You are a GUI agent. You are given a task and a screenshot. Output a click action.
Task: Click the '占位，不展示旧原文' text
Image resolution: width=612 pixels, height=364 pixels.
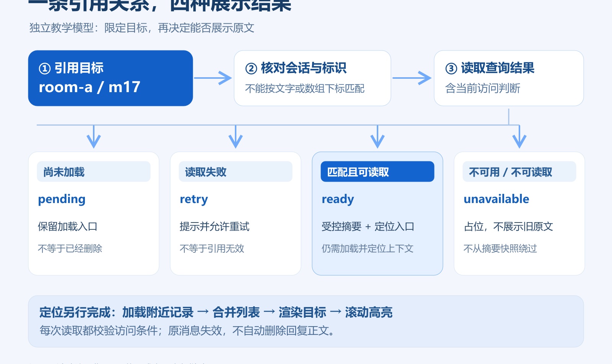(x=508, y=227)
